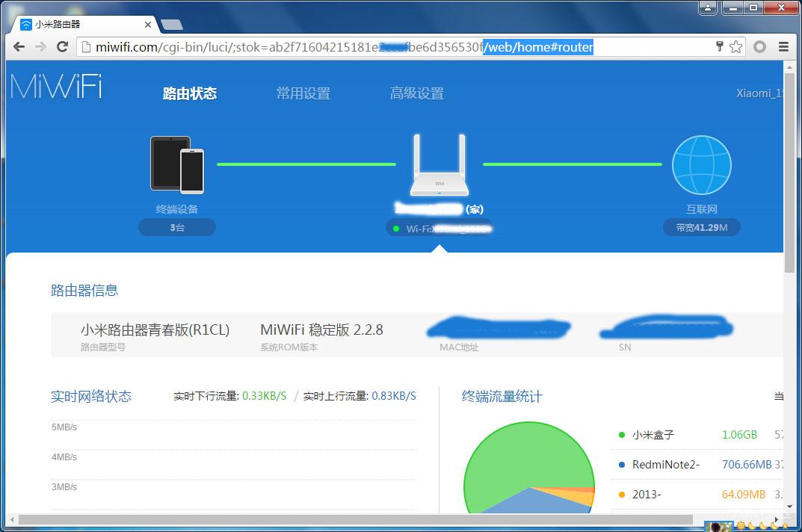This screenshot has width=802, height=532.
Task: Click the 3台 device count pill
Action: 177,227
